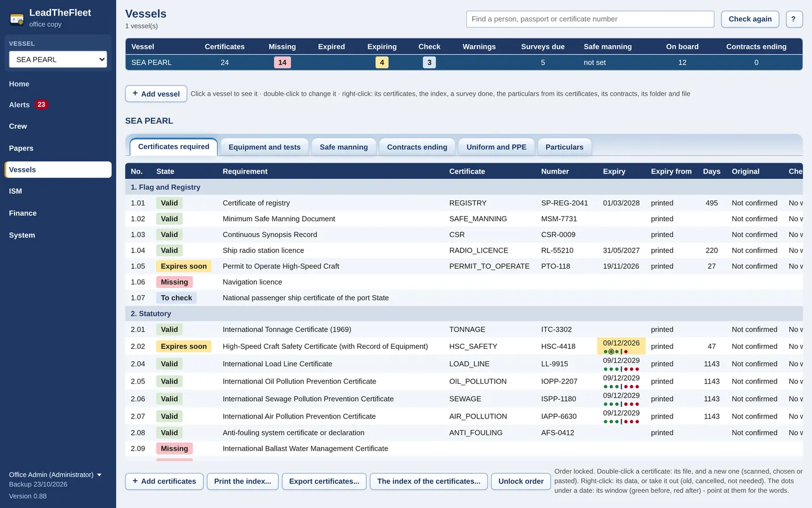Click the Add vessel button

(x=156, y=93)
